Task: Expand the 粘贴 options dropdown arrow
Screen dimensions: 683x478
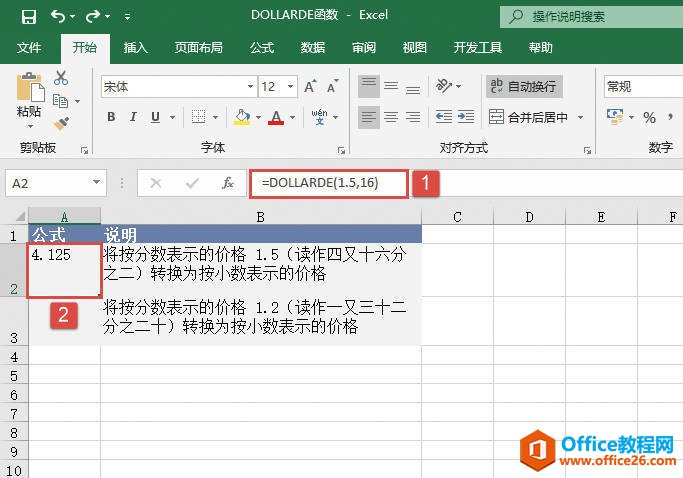Action: pos(30,126)
